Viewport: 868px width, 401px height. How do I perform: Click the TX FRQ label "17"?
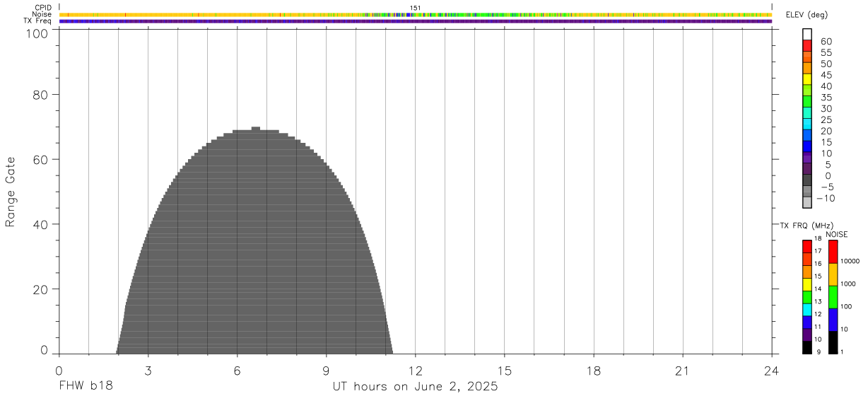coord(818,252)
